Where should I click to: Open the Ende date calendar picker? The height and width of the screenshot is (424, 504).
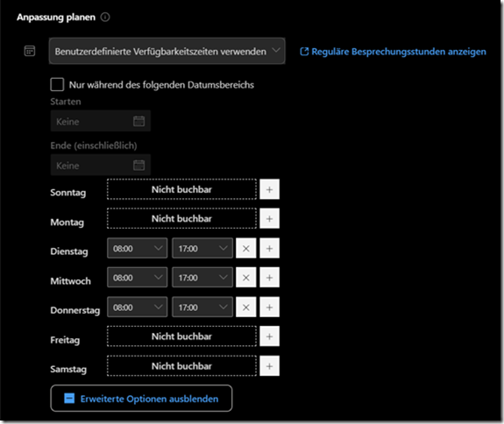pos(138,165)
